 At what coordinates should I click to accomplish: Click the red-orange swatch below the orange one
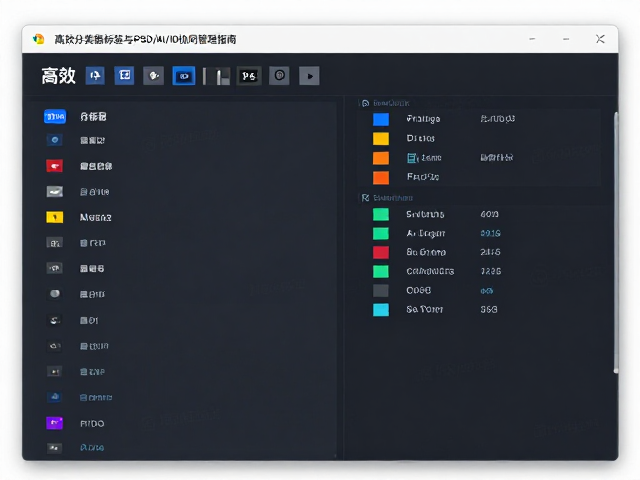[381, 178]
